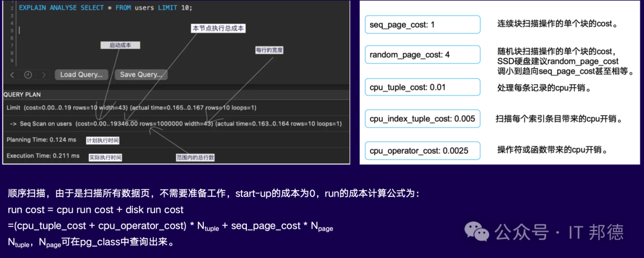
Task: Click the 操作符或函数带来的cpu开销 description
Action: point(552,150)
